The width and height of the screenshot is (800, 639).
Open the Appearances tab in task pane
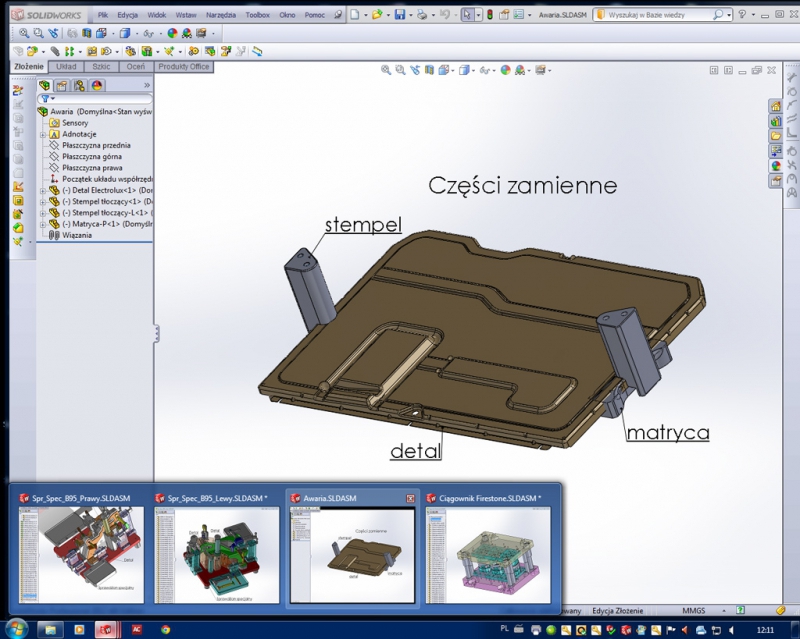tap(775, 166)
